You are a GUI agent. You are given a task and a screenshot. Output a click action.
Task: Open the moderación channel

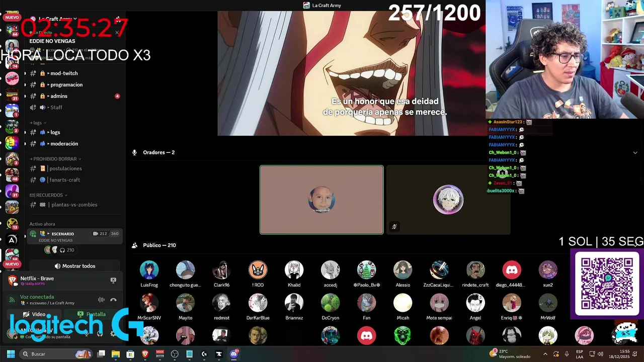pyautogui.click(x=74, y=143)
